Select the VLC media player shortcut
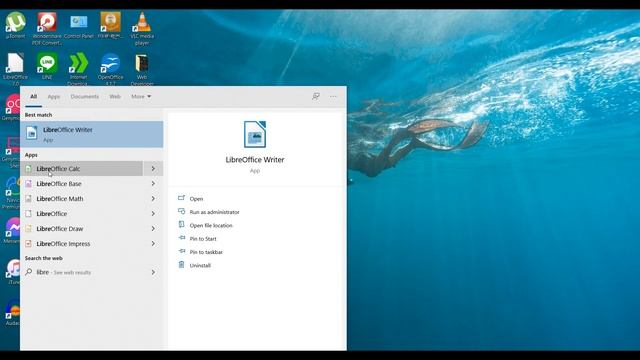 (142, 28)
